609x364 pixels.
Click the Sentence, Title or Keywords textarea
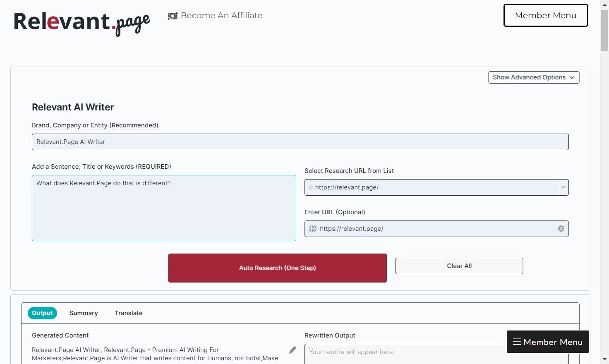tap(164, 208)
